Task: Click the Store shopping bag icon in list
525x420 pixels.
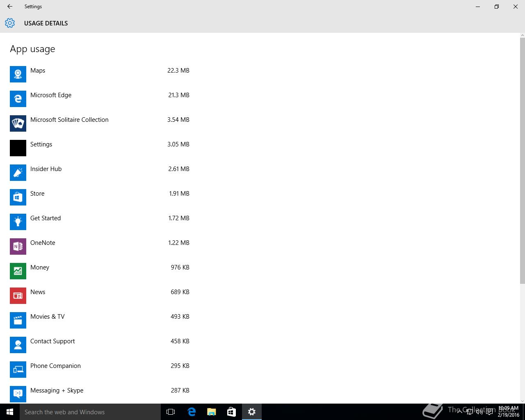Action: 18,197
